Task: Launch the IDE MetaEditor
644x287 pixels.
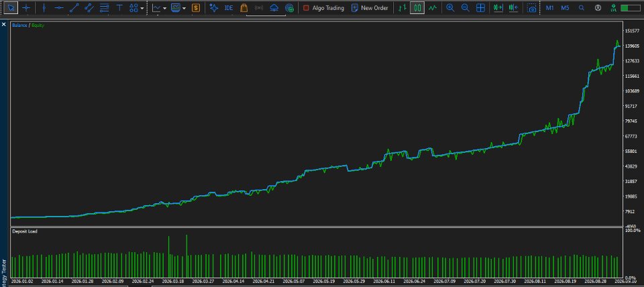Action: [x=229, y=8]
